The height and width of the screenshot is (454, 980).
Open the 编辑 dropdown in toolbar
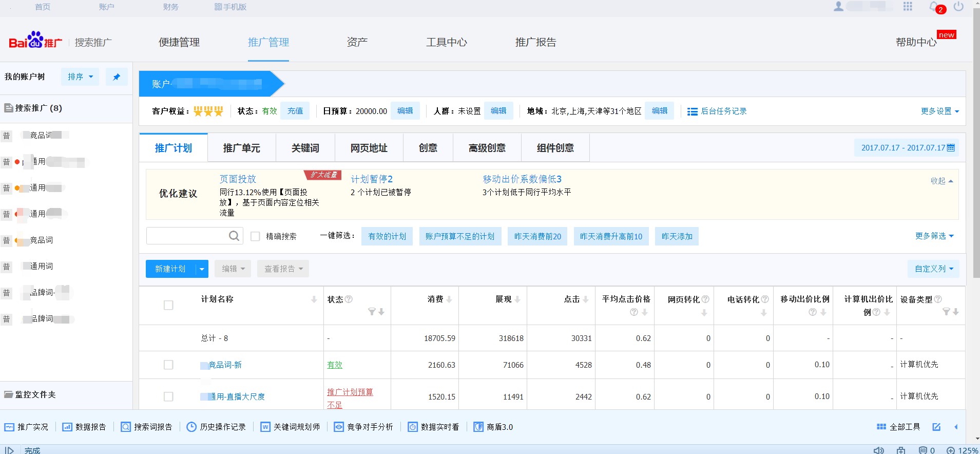pos(233,269)
